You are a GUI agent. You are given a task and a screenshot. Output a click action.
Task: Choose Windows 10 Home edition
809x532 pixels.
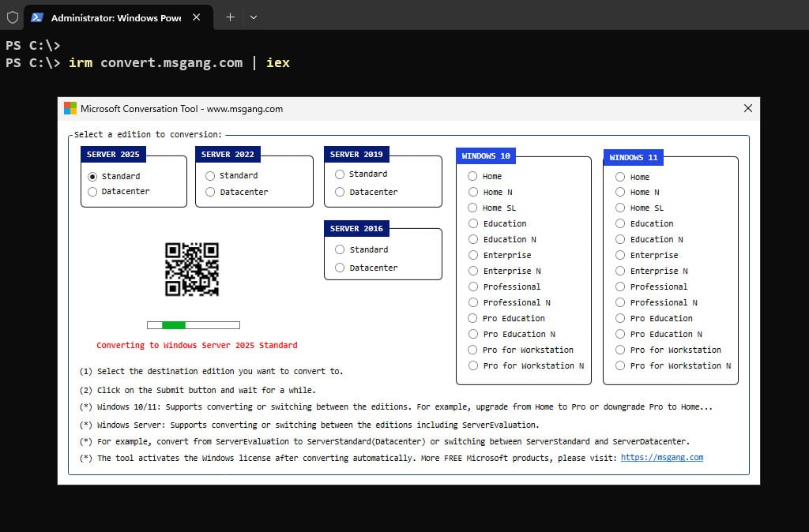472,176
